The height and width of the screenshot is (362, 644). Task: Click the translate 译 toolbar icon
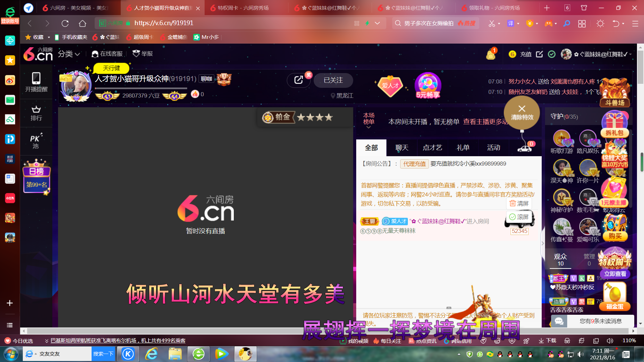click(x=511, y=23)
